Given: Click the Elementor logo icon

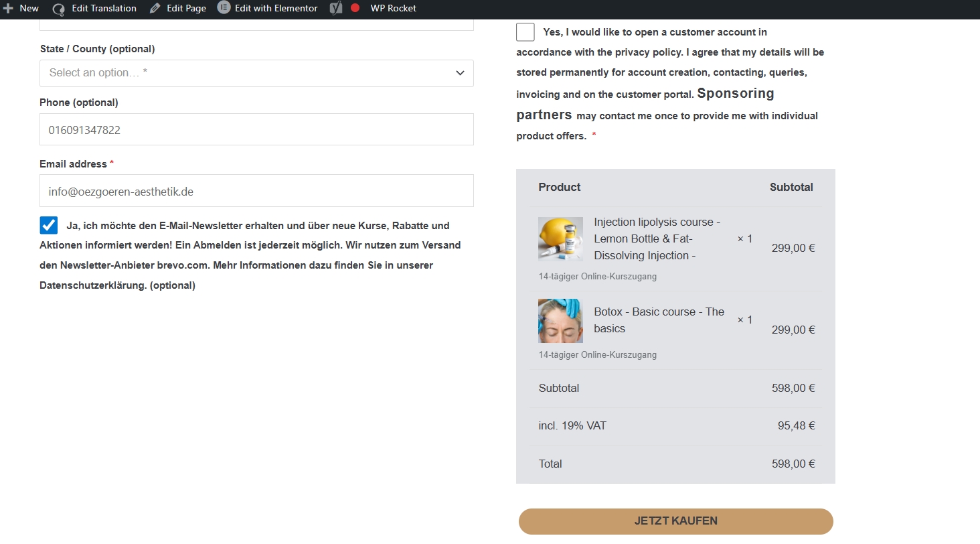Looking at the screenshot, I should point(224,8).
